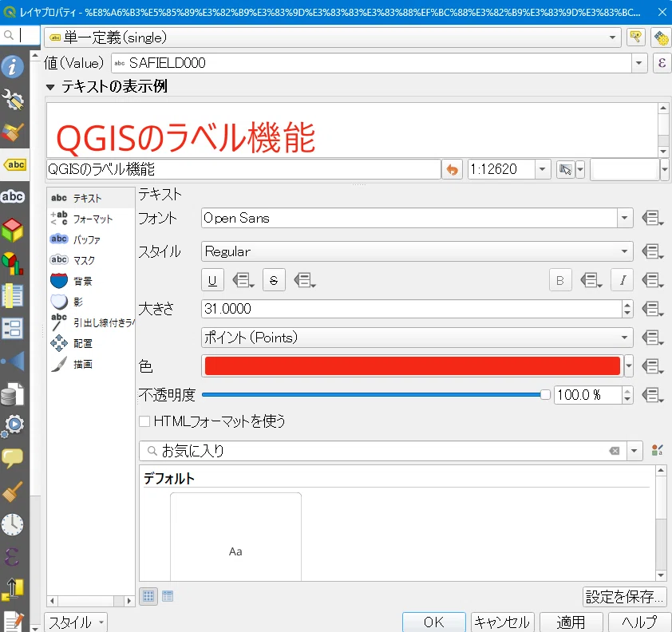Image resolution: width=672 pixels, height=632 pixels.
Task: Open the Fields list icon
Action: [13, 295]
